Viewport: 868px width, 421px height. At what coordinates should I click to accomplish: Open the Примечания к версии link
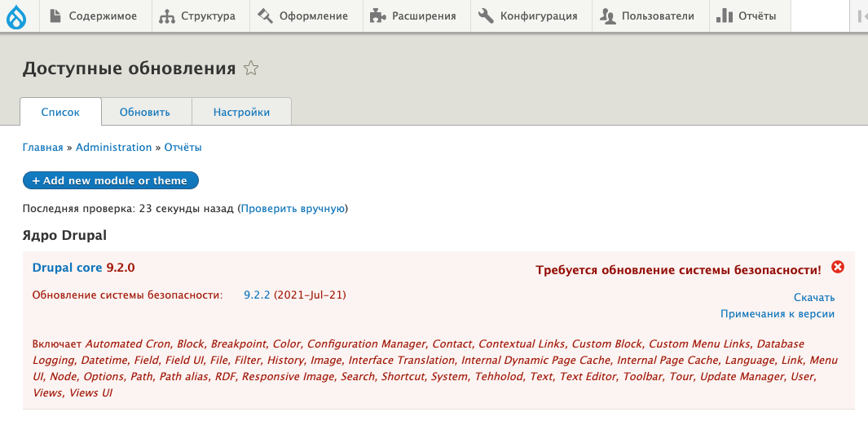(778, 314)
